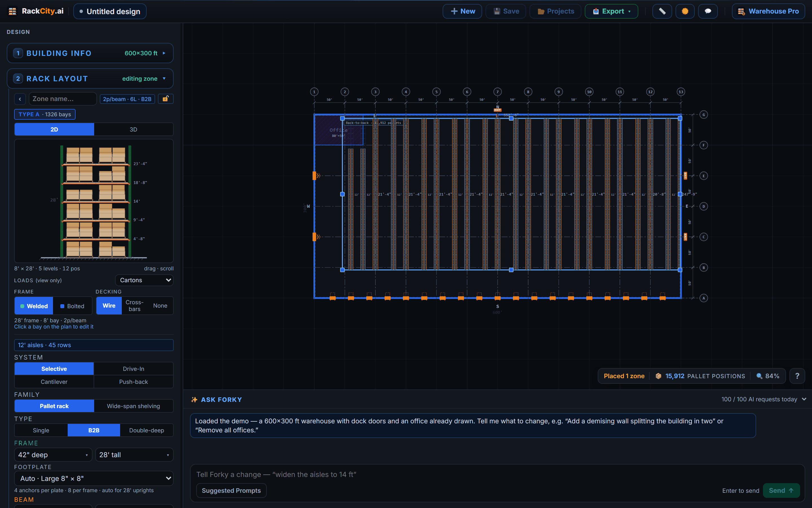Image resolution: width=812 pixels, height=508 pixels.
Task: Select Single rack type
Action: click(41, 430)
